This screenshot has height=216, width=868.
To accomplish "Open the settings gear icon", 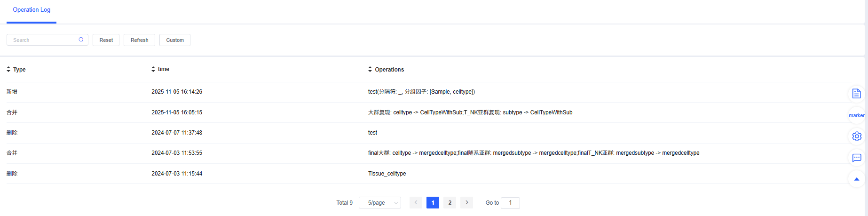I will pos(856,136).
